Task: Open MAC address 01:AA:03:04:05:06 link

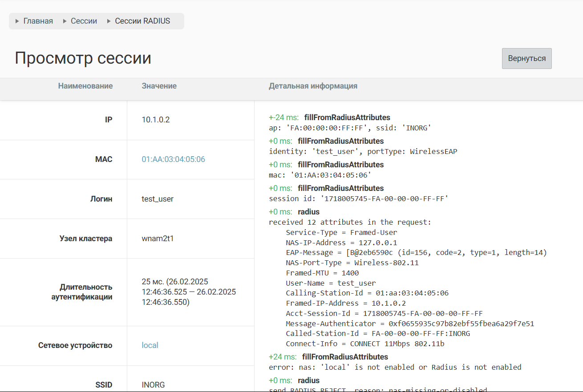Action: tap(173, 159)
